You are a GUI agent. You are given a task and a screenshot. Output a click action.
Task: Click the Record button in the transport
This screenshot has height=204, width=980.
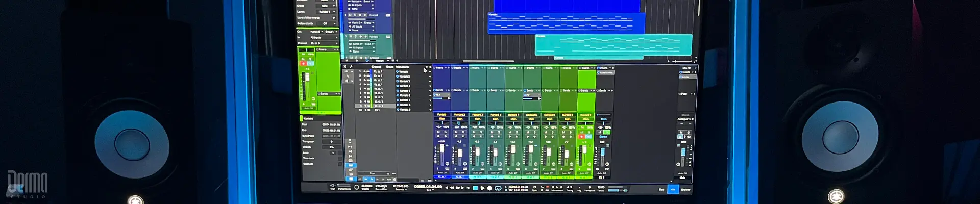489,188
